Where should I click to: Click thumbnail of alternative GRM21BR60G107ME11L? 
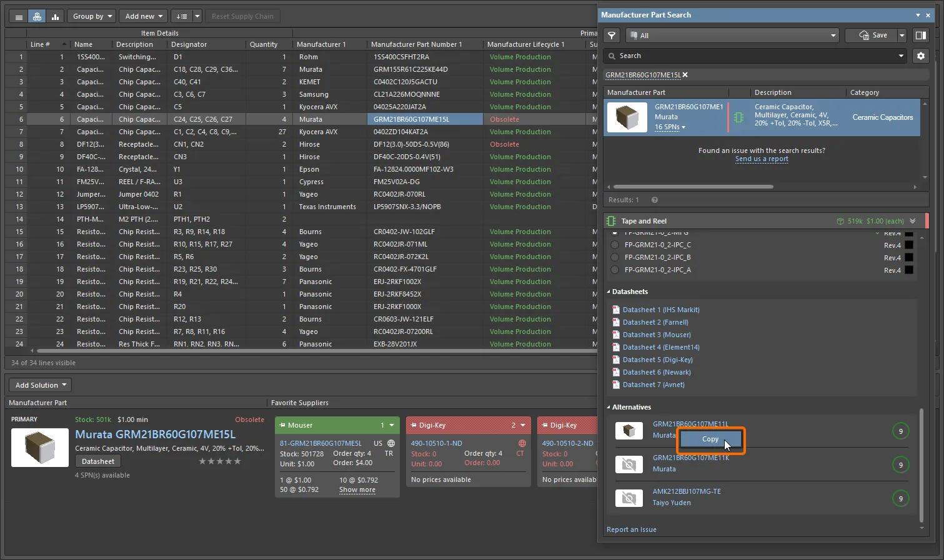coord(629,431)
